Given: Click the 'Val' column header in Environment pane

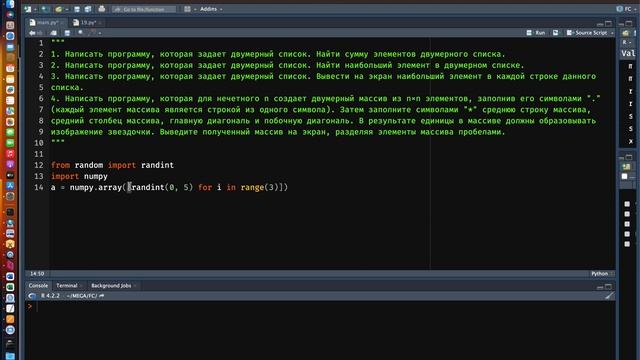Looking at the screenshot, I should coord(628,53).
